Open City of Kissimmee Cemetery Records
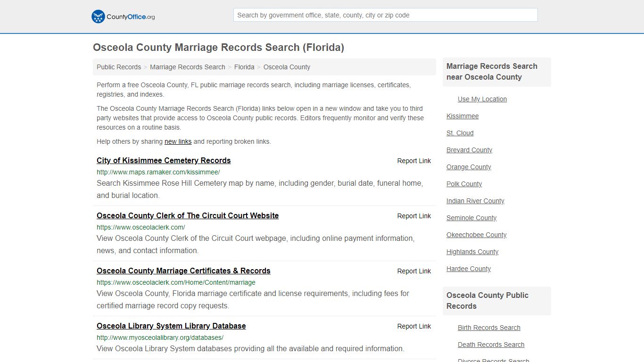This screenshot has width=644, height=362. 164,160
